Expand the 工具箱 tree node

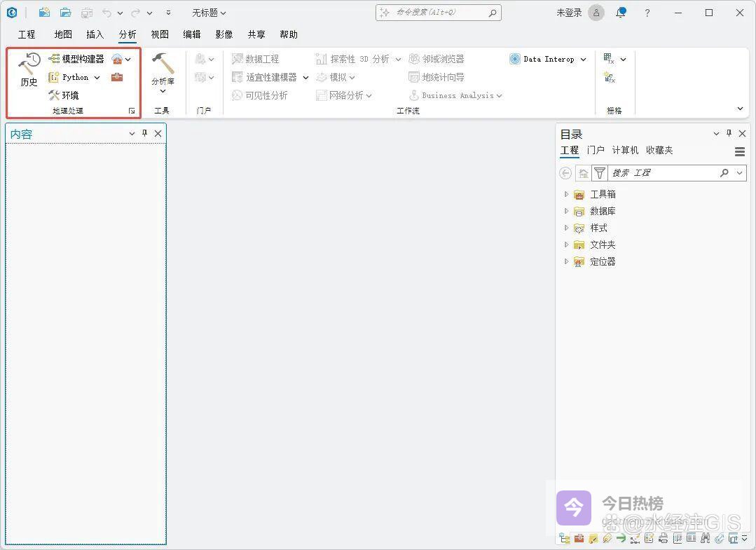(x=567, y=194)
